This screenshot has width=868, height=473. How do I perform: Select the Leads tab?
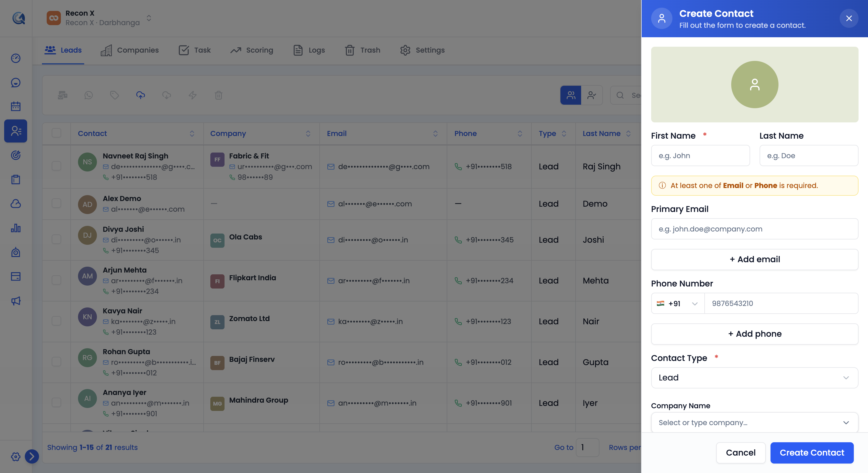click(63, 50)
